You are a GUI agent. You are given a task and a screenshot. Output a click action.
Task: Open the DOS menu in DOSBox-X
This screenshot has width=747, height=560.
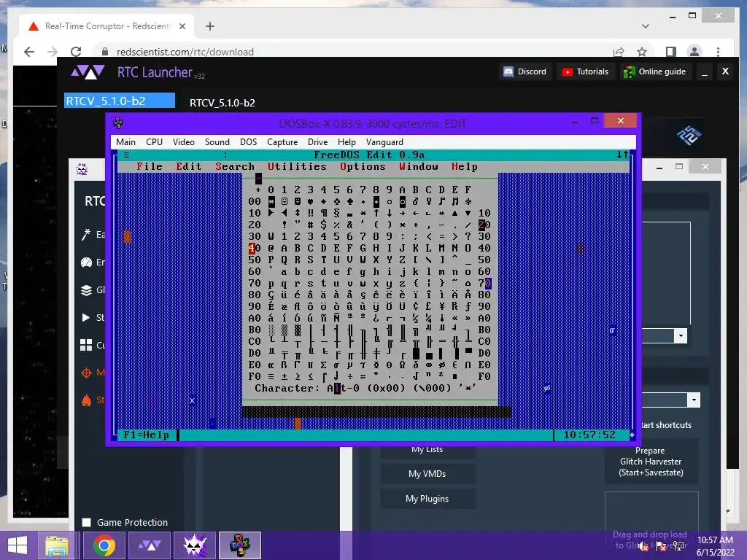(x=248, y=142)
